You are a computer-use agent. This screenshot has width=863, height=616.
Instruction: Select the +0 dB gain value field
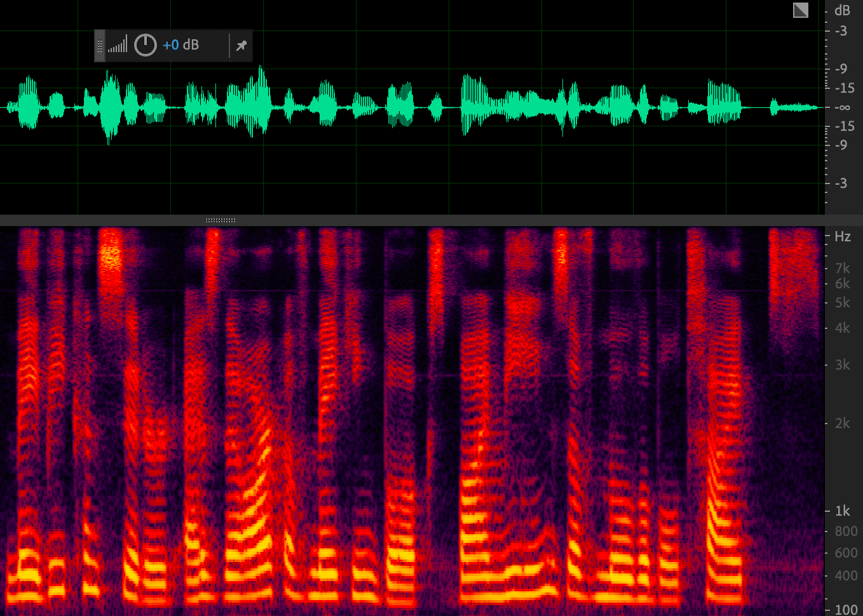[x=180, y=45]
